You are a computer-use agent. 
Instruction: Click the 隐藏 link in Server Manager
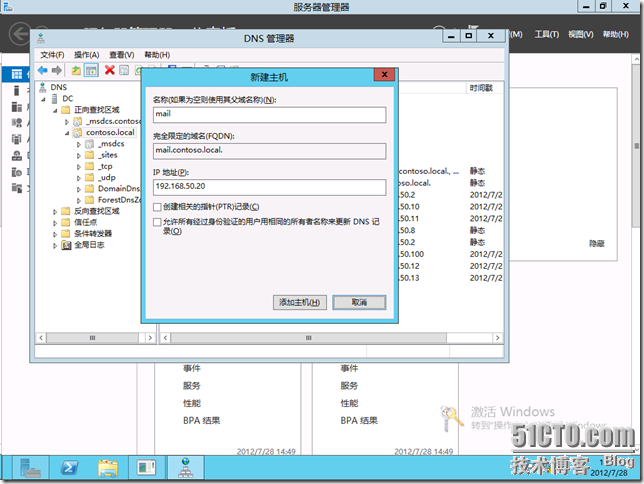(596, 243)
